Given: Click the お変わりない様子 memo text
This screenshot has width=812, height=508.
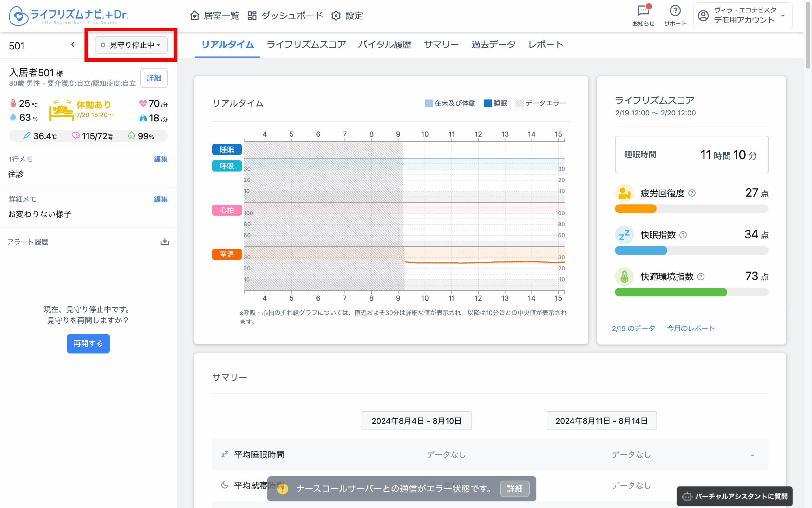Looking at the screenshot, I should pos(40,214).
